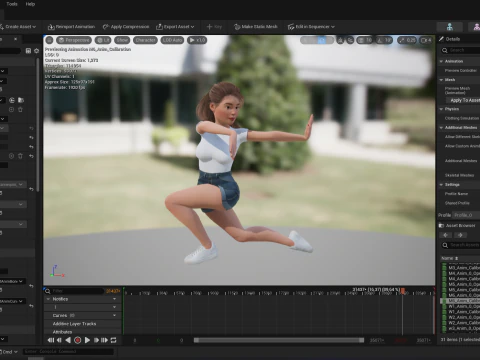
Task: Go back in Asset Browser history
Action: pyautogui.click(x=445, y=235)
